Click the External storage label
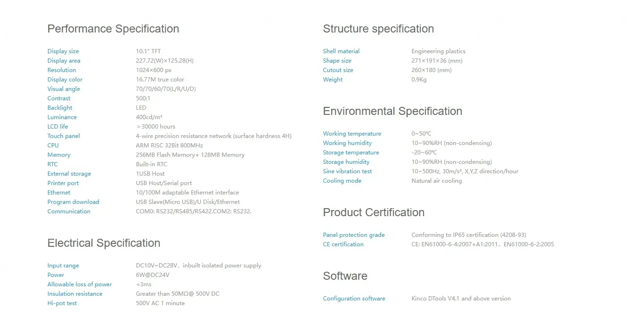 (x=69, y=174)
